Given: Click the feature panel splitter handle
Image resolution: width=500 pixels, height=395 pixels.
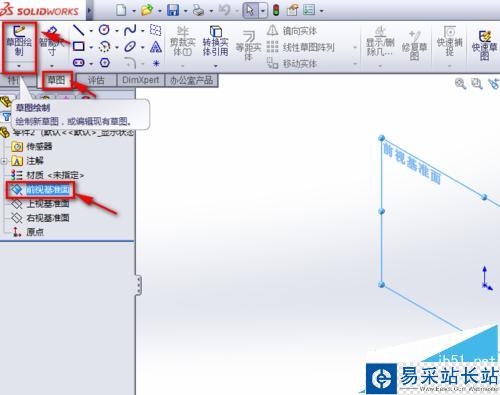Looking at the screenshot, I should (x=138, y=285).
